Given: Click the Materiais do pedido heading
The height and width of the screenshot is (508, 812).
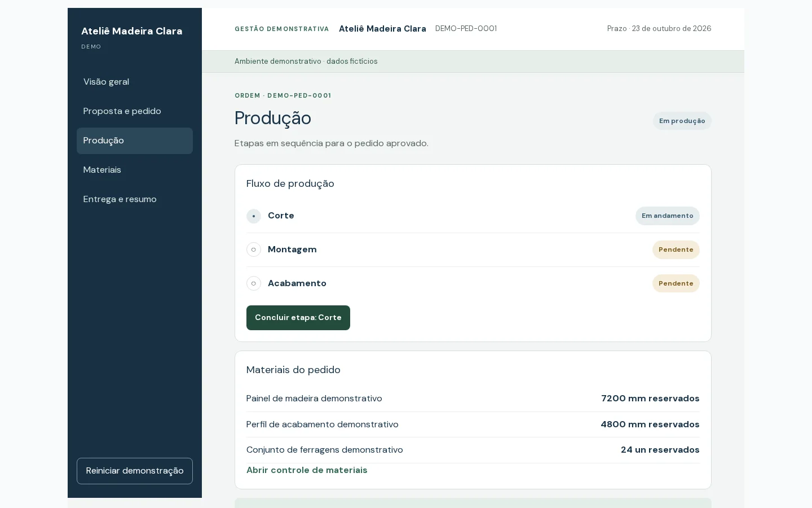Looking at the screenshot, I should tap(293, 370).
